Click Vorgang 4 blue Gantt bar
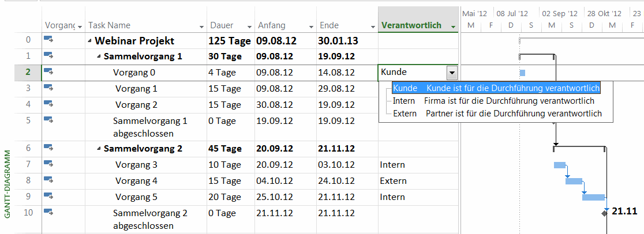Viewport: 644px width, 234px height. pos(574,181)
